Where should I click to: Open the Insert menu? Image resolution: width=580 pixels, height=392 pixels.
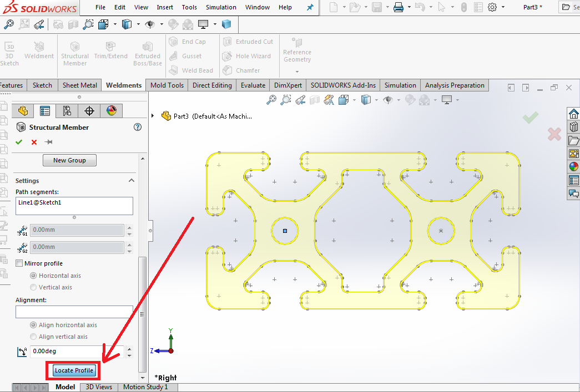[165, 7]
